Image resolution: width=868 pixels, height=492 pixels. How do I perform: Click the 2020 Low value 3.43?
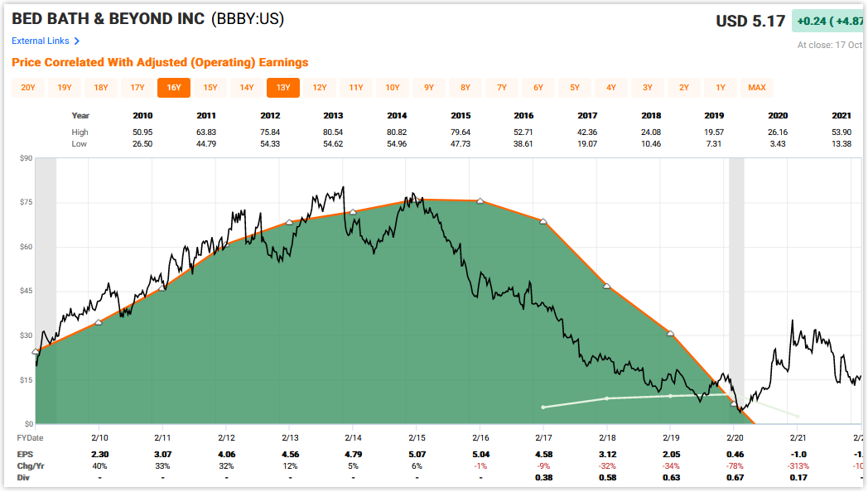pyautogui.click(x=778, y=144)
